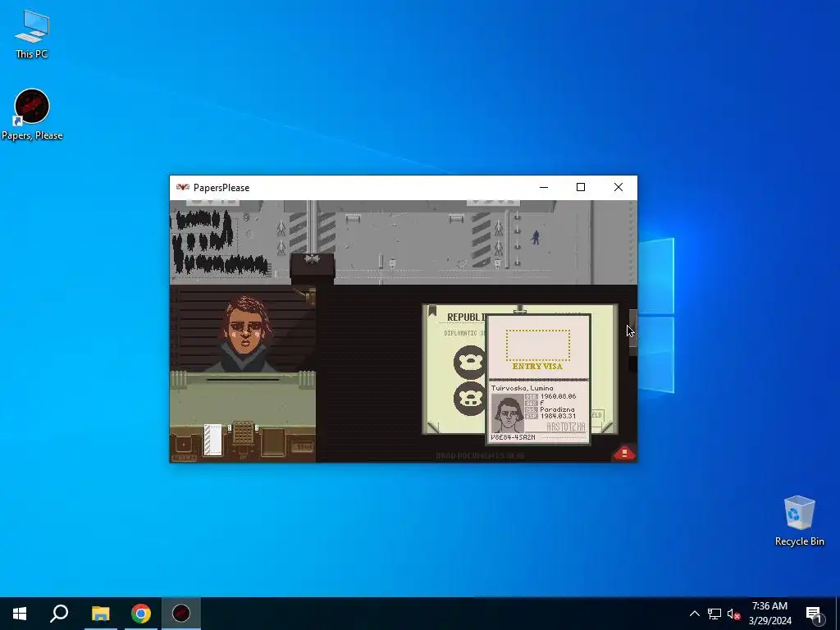Click the loudspeaker on top of the inspection booth
This screenshot has width=840, height=630.
tap(312, 260)
